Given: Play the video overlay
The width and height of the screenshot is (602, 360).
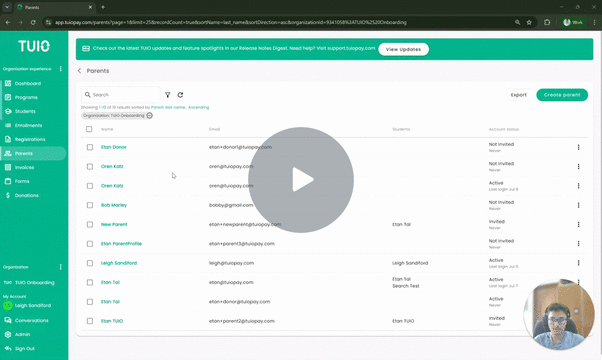Looking at the screenshot, I should coord(301,180).
